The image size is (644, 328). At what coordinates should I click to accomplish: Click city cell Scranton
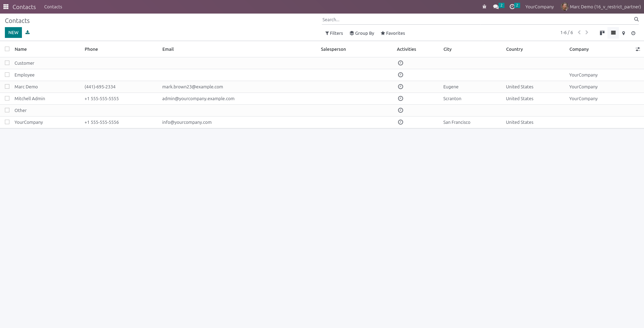click(452, 98)
